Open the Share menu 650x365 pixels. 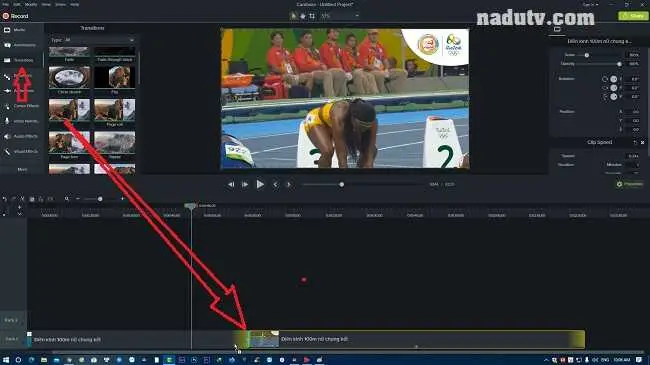tap(61, 4)
